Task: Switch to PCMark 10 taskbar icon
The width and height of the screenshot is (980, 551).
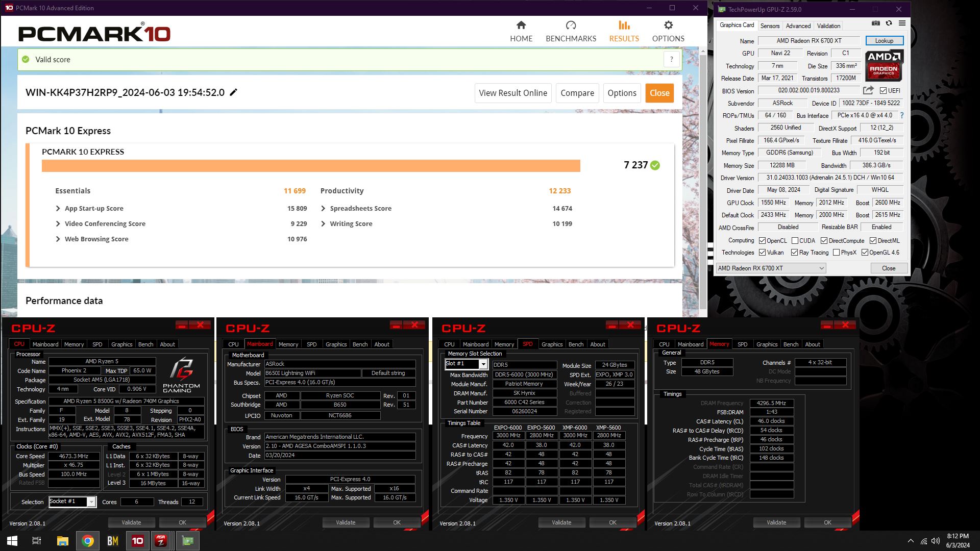Action: pos(138,541)
